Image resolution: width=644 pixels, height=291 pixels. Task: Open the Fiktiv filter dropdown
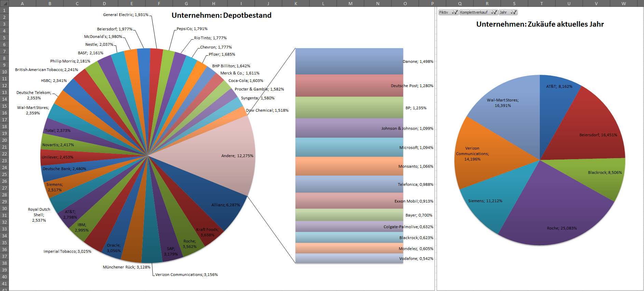[448, 12]
